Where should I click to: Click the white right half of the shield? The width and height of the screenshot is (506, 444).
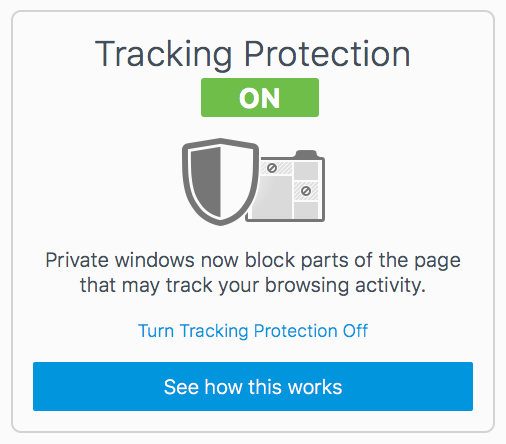[235, 182]
